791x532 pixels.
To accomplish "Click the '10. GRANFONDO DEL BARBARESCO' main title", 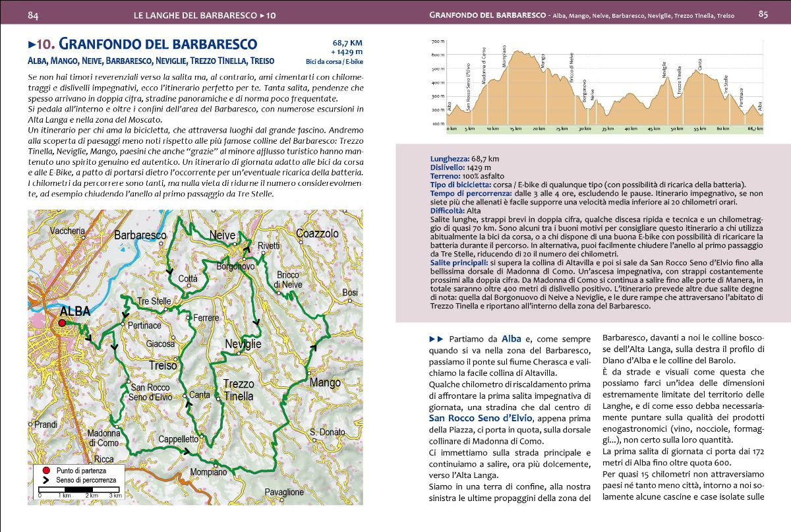I will point(147,45).
